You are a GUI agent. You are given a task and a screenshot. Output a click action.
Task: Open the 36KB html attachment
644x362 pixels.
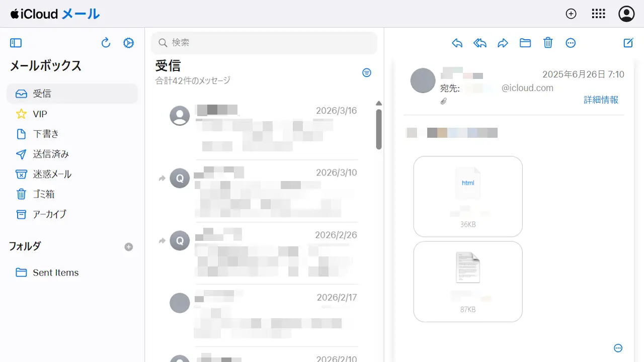tap(468, 196)
